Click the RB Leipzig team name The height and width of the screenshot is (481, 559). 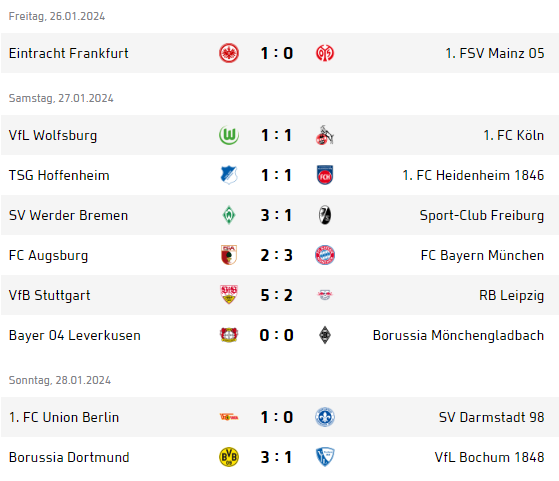[x=512, y=296]
